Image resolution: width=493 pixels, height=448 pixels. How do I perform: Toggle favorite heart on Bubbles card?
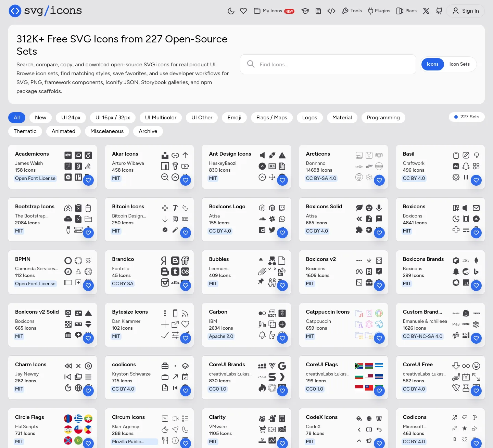tap(282, 286)
